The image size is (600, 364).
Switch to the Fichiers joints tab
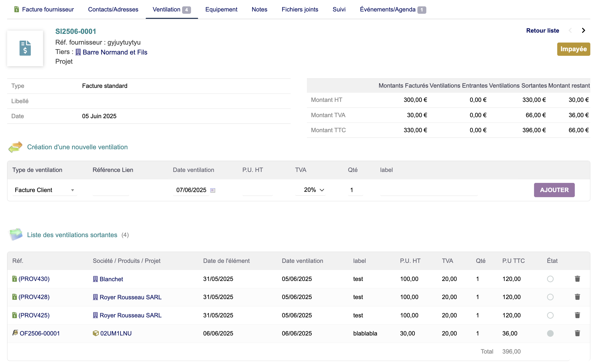point(300,9)
